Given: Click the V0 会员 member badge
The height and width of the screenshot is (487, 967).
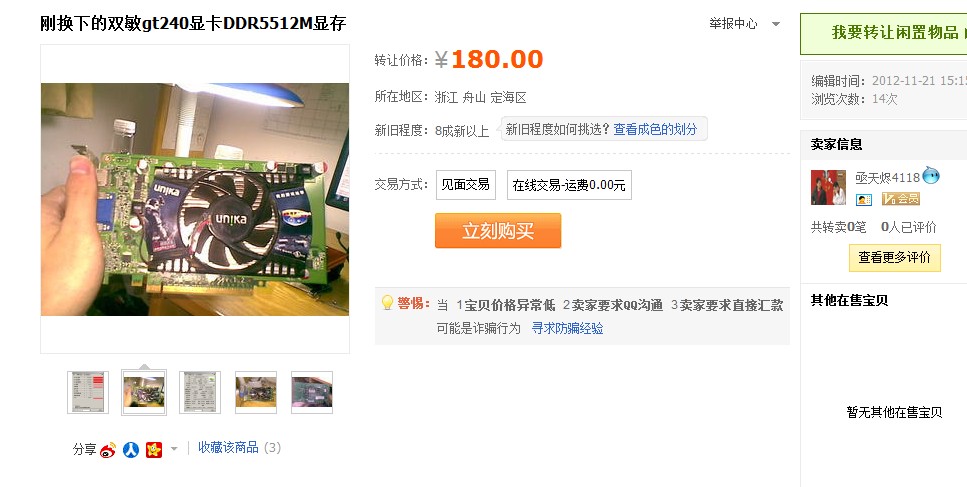Looking at the screenshot, I should coord(900,198).
